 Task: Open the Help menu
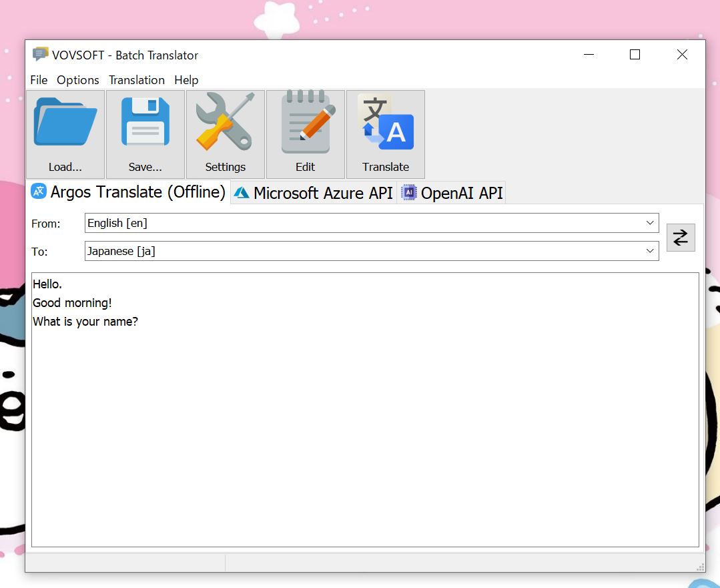click(186, 80)
